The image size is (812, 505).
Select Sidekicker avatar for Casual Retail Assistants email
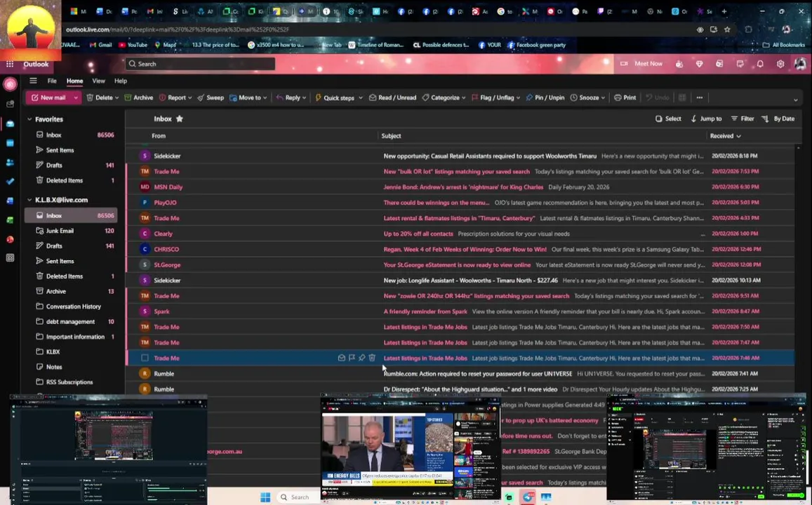[x=145, y=156]
